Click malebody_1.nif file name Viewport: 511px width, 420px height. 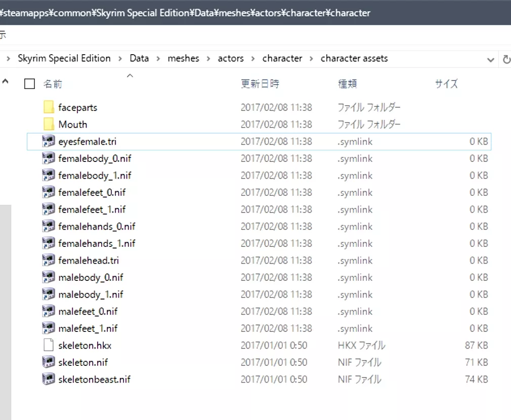(x=91, y=294)
